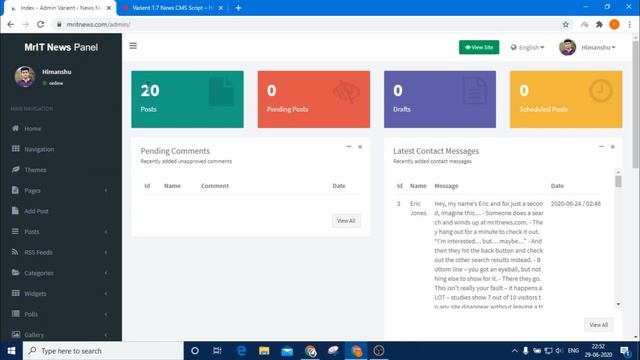Click the address bar URL mritnews.com/admin/
The image size is (640, 360).
[x=98, y=24]
